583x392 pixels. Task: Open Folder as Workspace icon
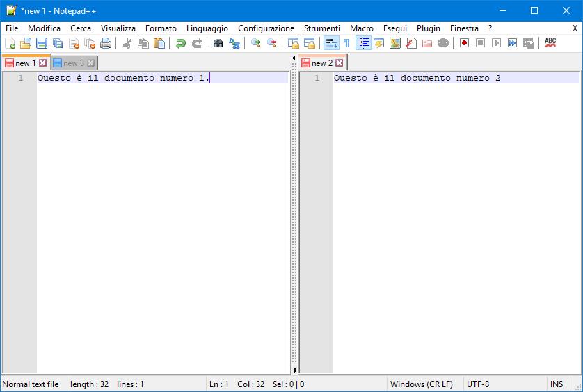coord(427,43)
